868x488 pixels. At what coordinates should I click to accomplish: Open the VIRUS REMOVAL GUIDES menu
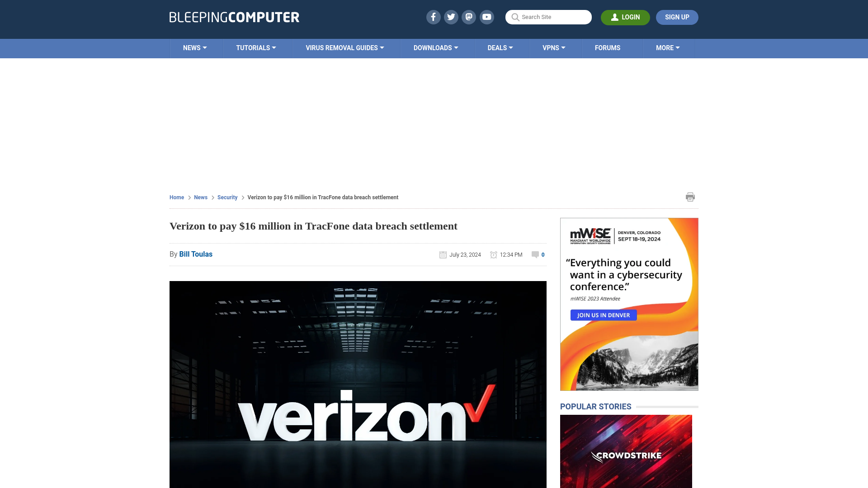344,47
